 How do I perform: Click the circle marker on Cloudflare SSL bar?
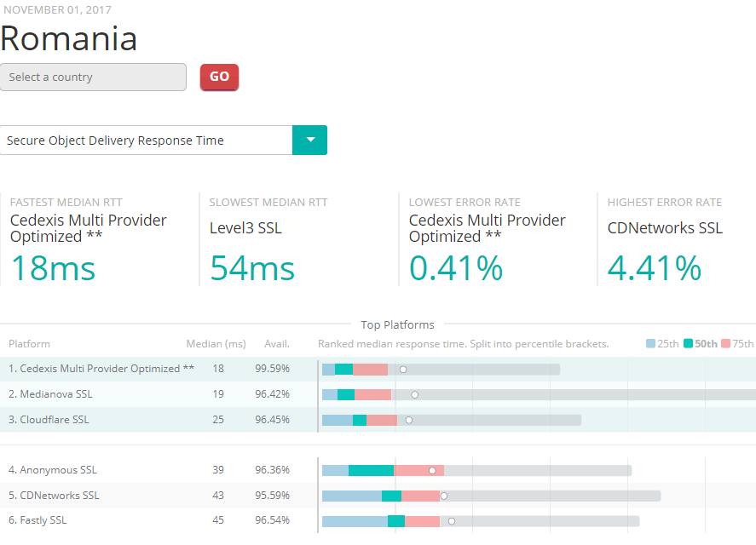[x=409, y=420]
